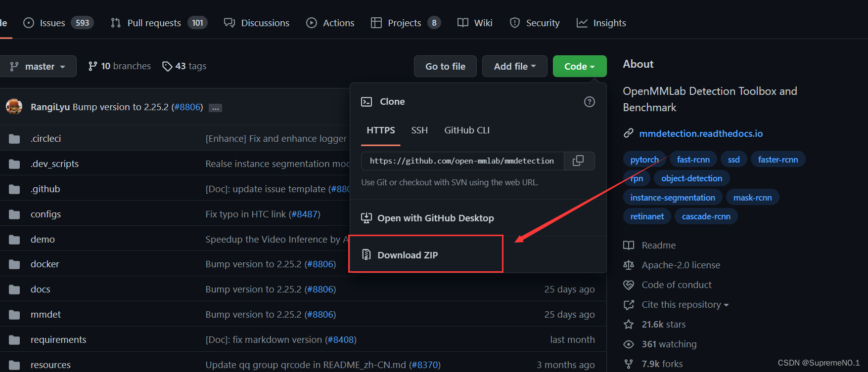868x372 pixels.
Task: Open the RangiLyu author link
Action: [50, 107]
